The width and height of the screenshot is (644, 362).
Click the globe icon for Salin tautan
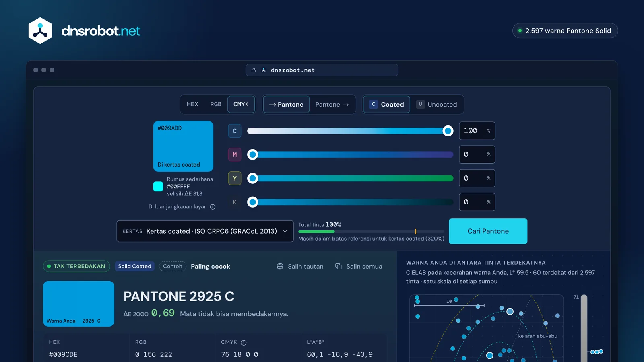pos(280,266)
